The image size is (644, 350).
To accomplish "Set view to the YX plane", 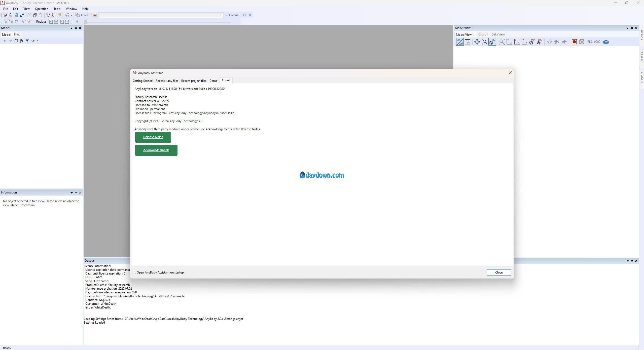I will [x=509, y=42].
